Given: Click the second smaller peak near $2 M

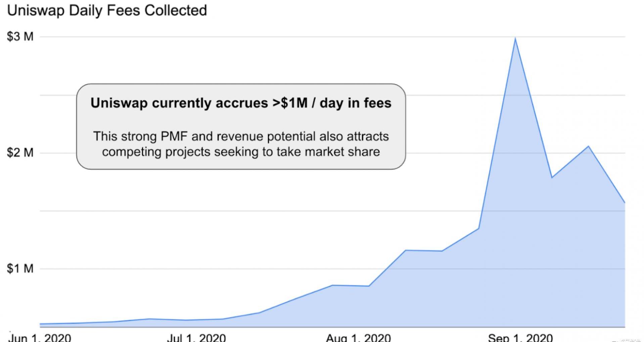Looking at the screenshot, I should (588, 146).
